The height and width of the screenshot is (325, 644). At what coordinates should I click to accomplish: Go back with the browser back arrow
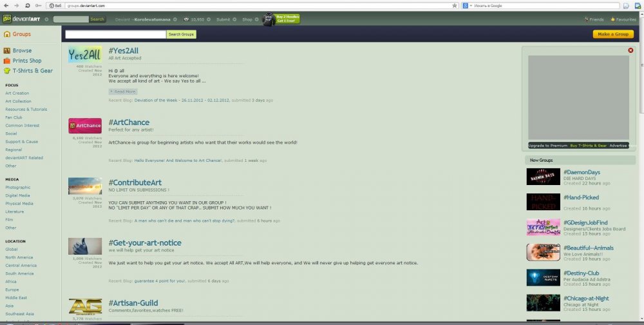click(6, 5)
